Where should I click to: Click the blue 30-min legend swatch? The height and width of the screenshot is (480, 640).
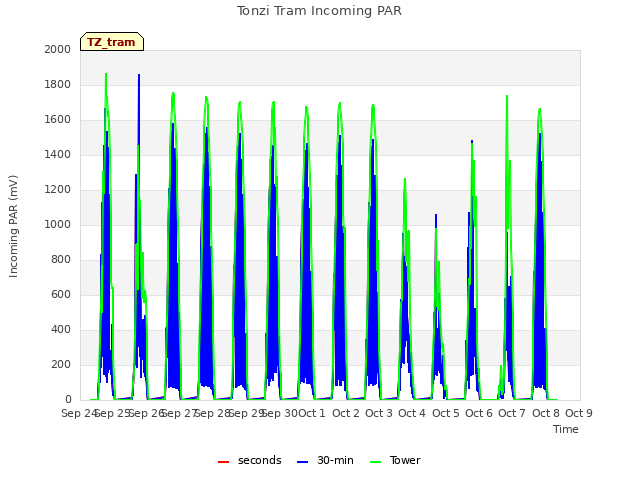pos(302,462)
